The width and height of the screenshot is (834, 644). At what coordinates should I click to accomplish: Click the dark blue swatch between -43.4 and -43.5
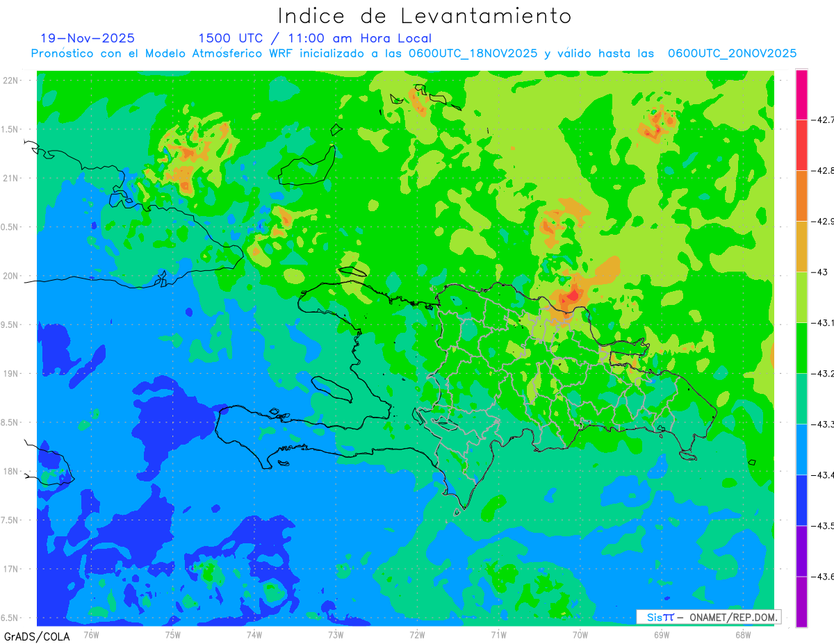801,499
